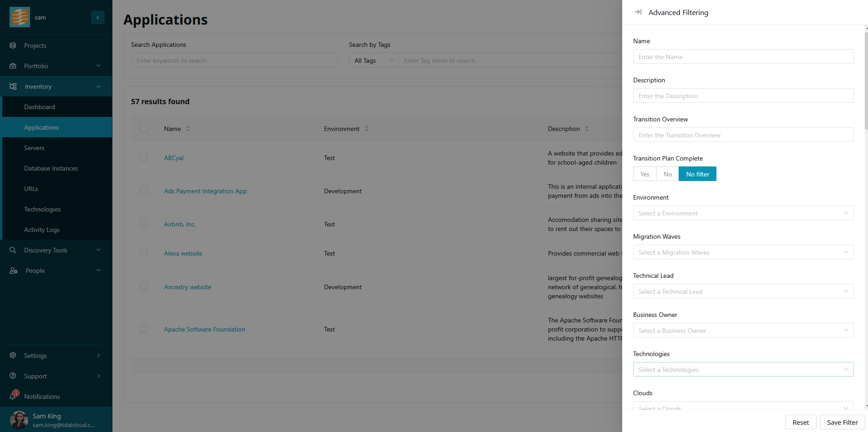
Task: Tick the Airbnb, Inc. row checkbox
Action: [x=144, y=224]
